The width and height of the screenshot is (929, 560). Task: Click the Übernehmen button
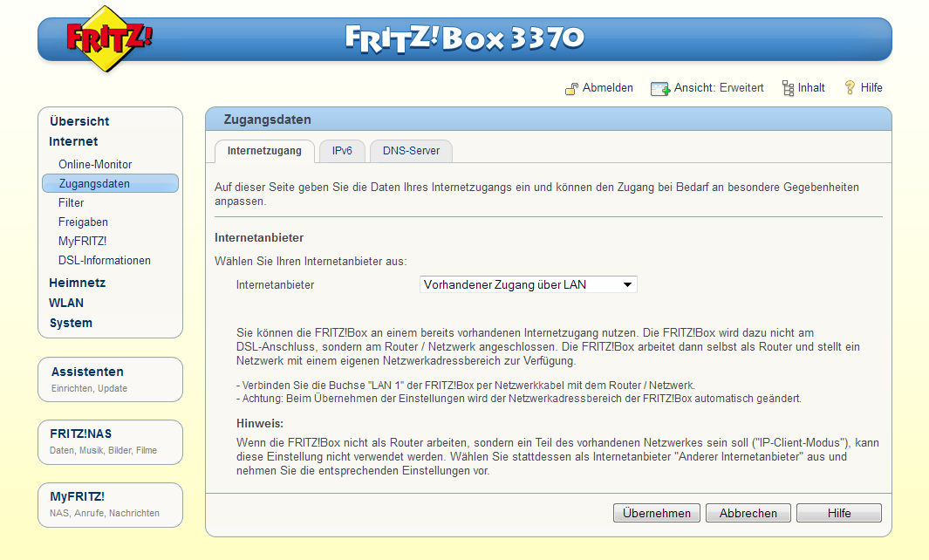(x=657, y=513)
